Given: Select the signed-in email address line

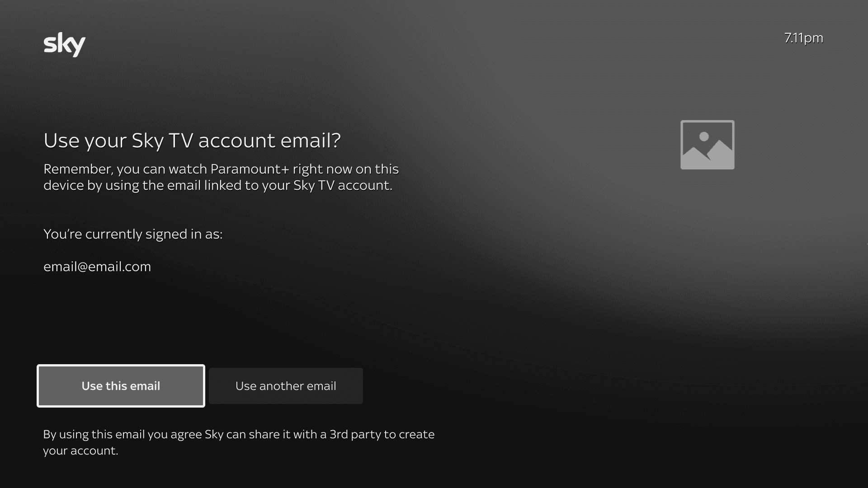Looking at the screenshot, I should (x=97, y=267).
